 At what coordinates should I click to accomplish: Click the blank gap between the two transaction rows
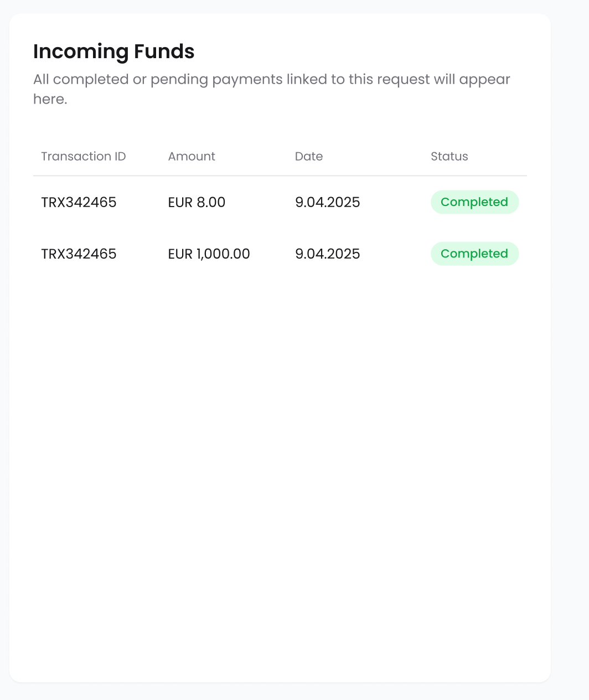tap(280, 228)
